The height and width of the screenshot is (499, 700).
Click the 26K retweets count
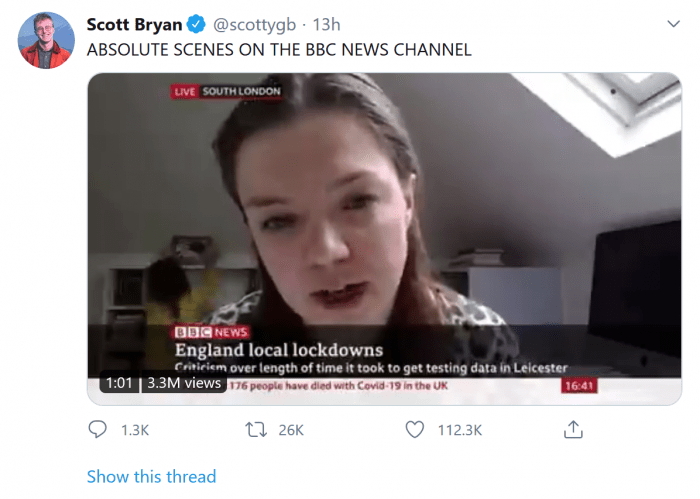pos(291,430)
